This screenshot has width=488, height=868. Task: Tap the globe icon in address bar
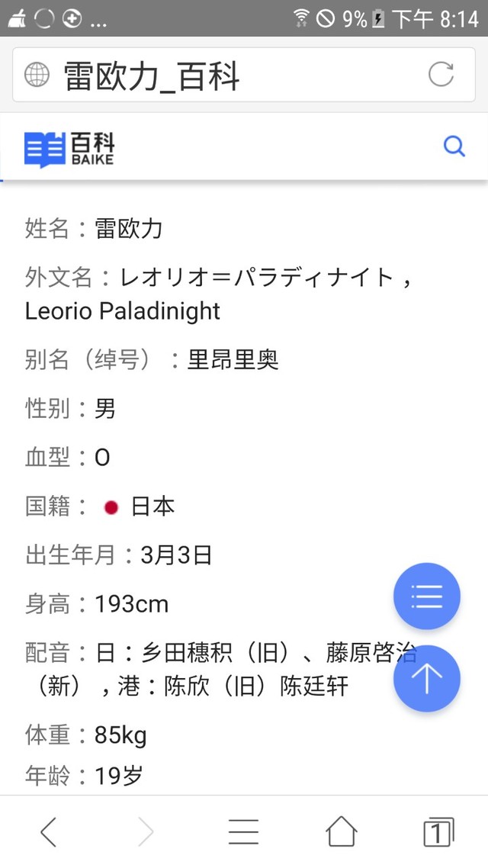[37, 75]
